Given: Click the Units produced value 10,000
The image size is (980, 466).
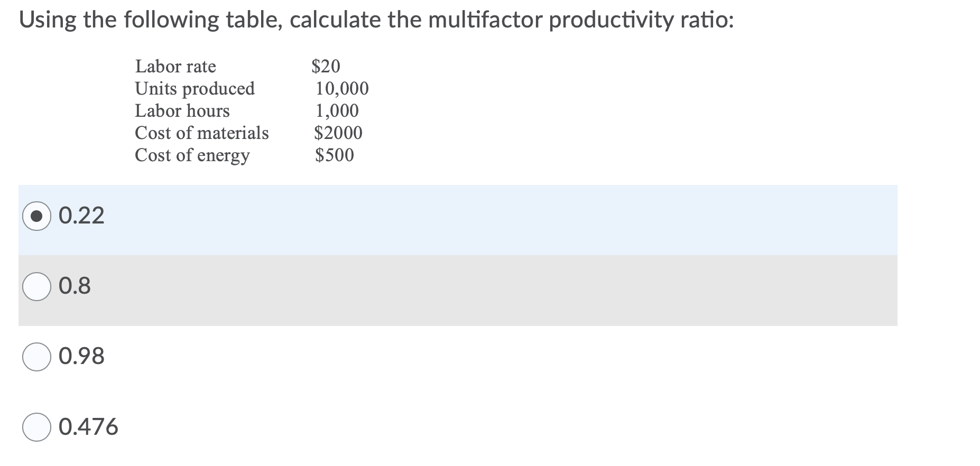Looking at the screenshot, I should pos(341,89).
